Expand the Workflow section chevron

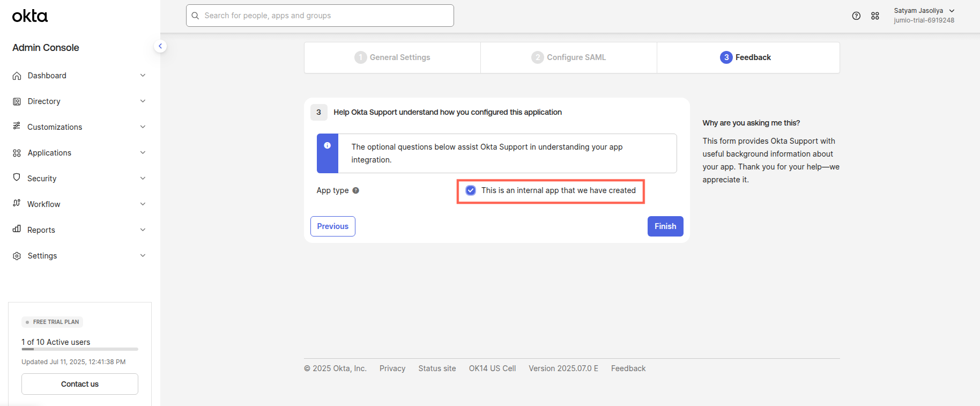[x=143, y=204]
